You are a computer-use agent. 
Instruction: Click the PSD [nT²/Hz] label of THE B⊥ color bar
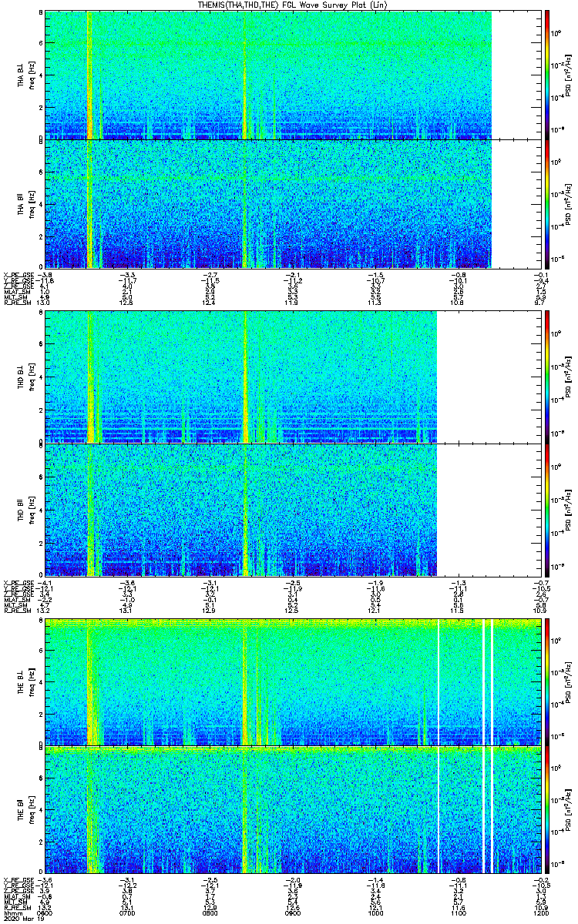pyautogui.click(x=569, y=681)
